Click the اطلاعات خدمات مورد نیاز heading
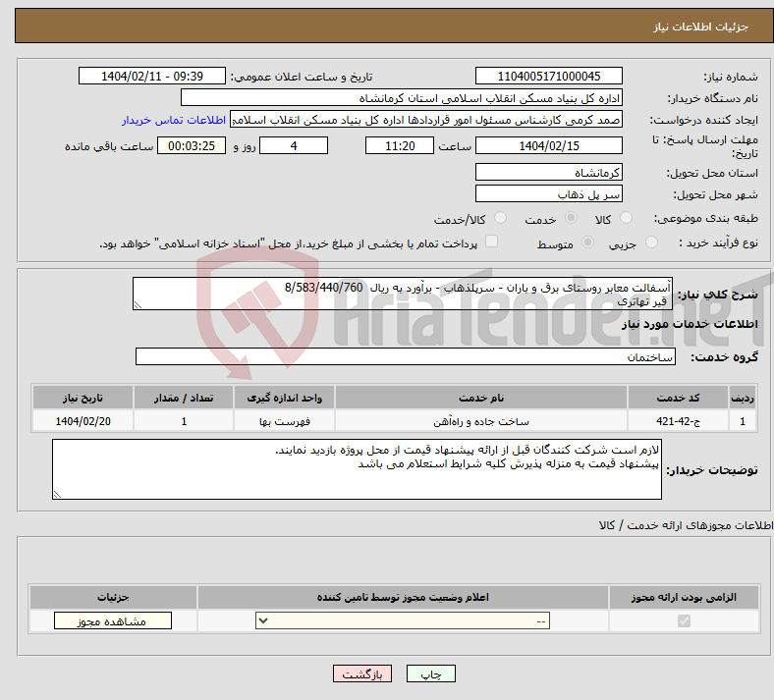Screen dimensions: 774x700 coord(690,324)
